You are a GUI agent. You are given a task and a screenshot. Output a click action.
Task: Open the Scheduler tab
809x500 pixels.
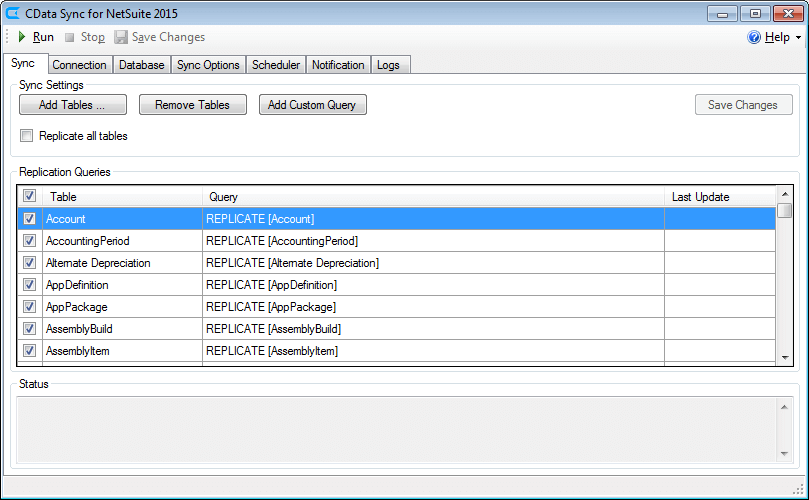coord(275,65)
